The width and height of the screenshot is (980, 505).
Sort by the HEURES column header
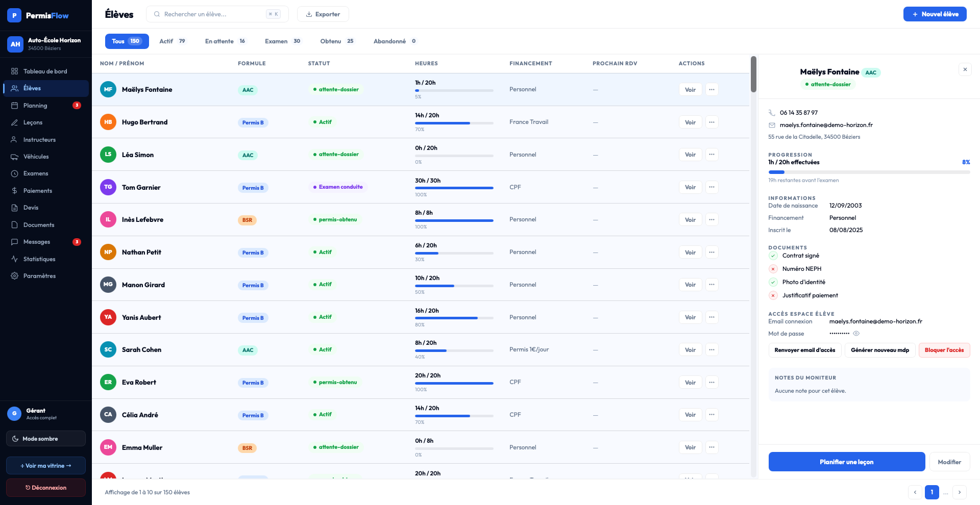point(426,63)
